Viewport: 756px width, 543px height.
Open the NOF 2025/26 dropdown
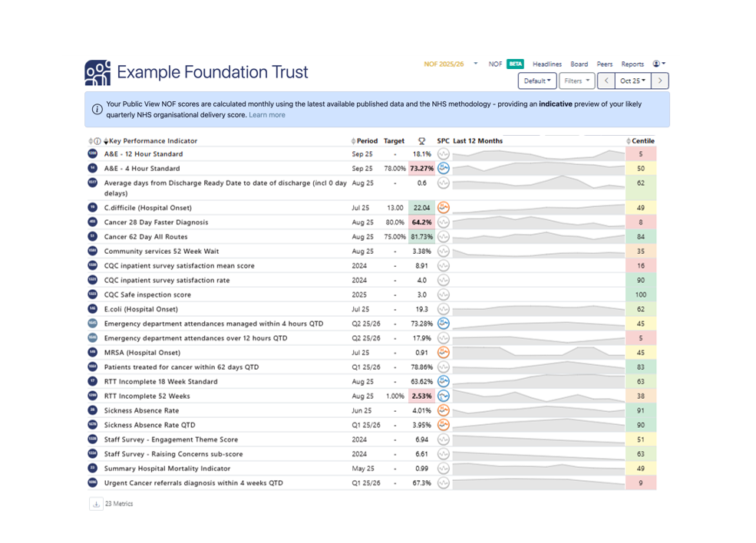point(451,64)
